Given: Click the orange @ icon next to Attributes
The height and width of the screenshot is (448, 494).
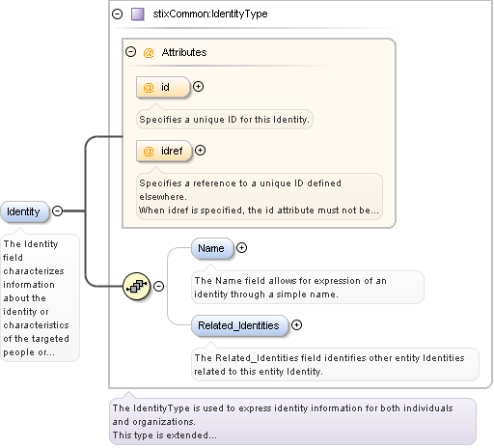Looking at the screenshot, I should 149,52.
